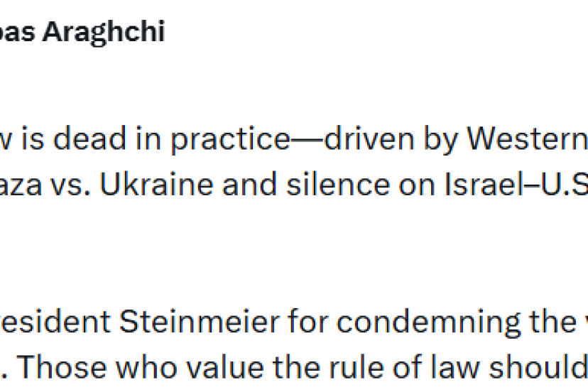Click the name "Steinmeier" in the post

(197, 323)
